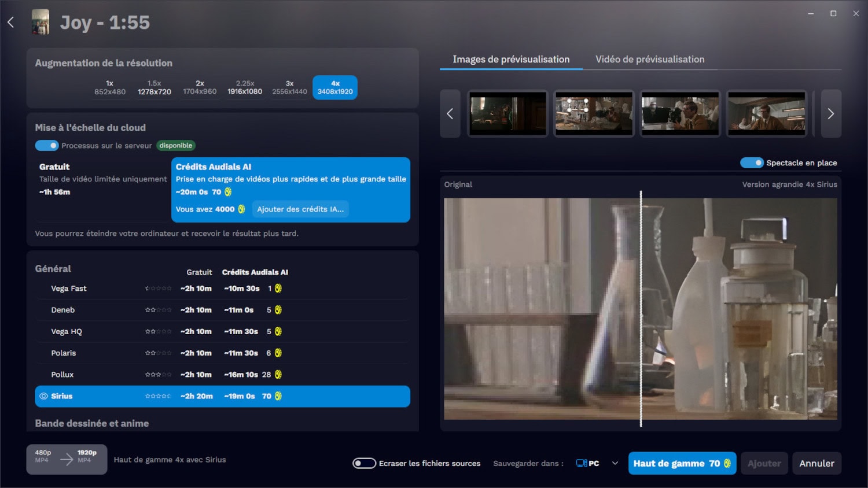Select the second preview thumbnail
Viewport: 868px width, 488px height.
[594, 114]
